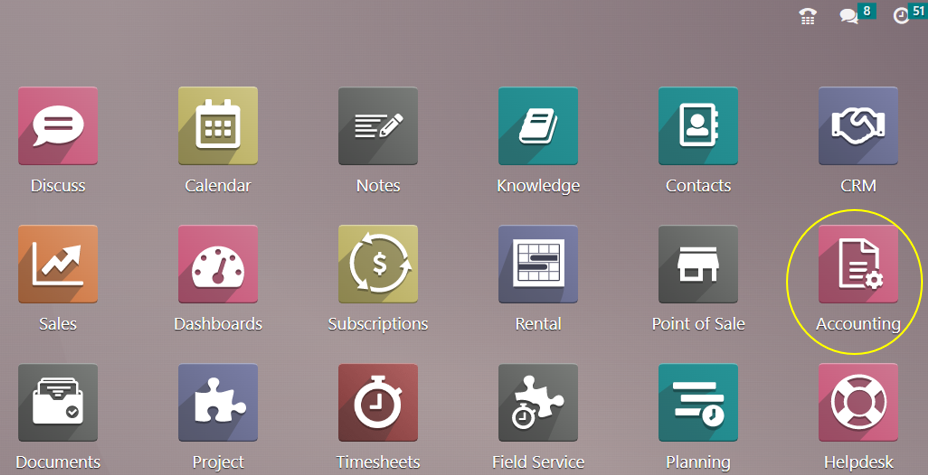Open the Project puzzle icon

click(218, 404)
